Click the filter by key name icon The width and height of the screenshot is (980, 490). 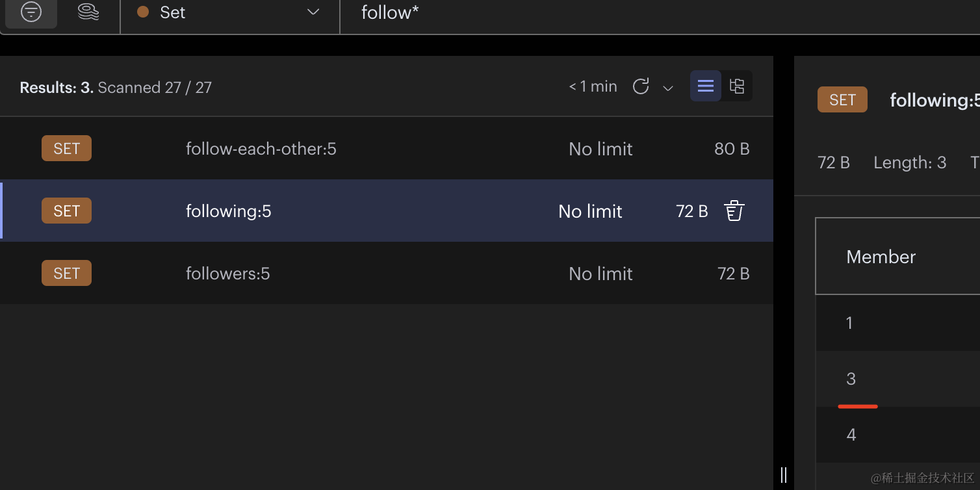pyautogui.click(x=31, y=12)
